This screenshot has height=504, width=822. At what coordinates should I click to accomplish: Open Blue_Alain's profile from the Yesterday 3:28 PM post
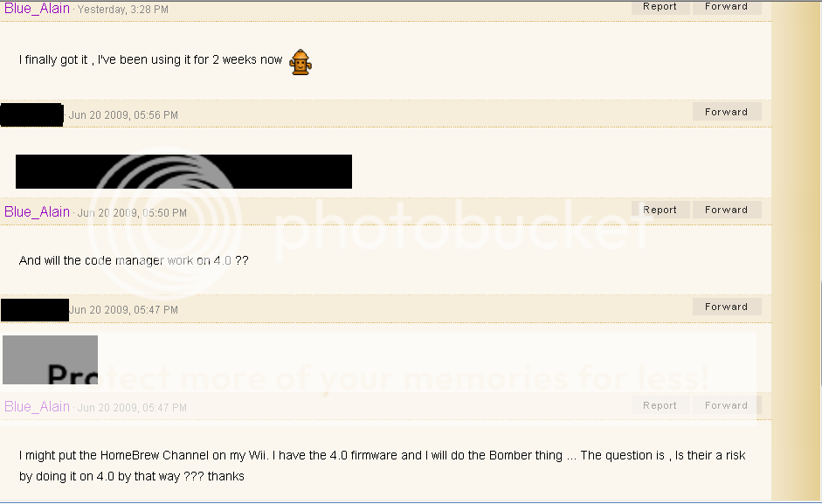pos(37,9)
